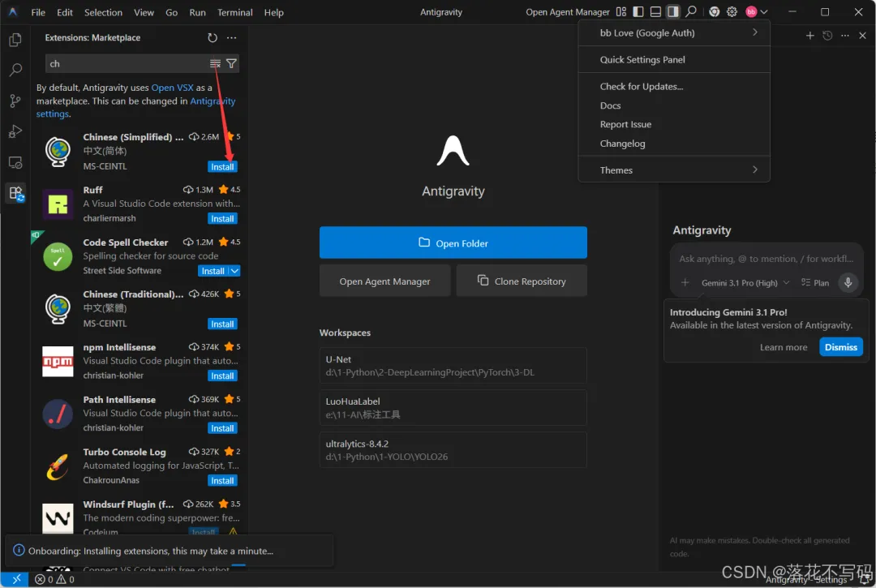Expand bb Love (Google Auth) submenu
The width and height of the screenshot is (876, 588).
pyautogui.click(x=674, y=32)
